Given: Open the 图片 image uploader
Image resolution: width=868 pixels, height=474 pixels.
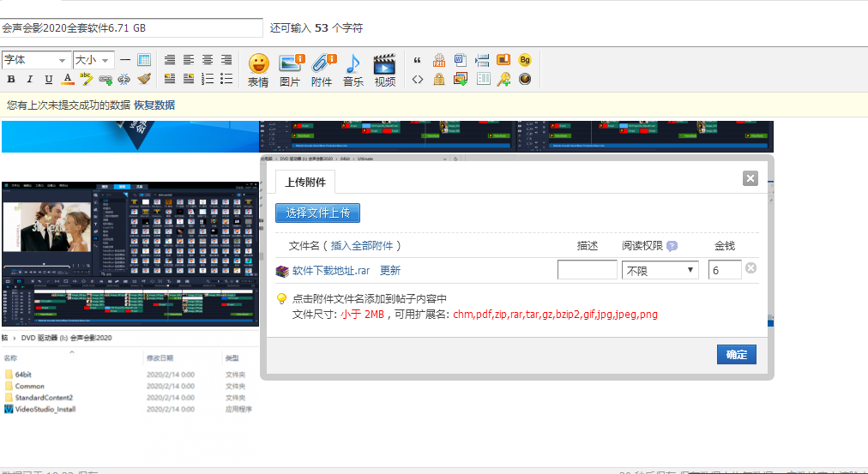Looking at the screenshot, I should coord(290,70).
